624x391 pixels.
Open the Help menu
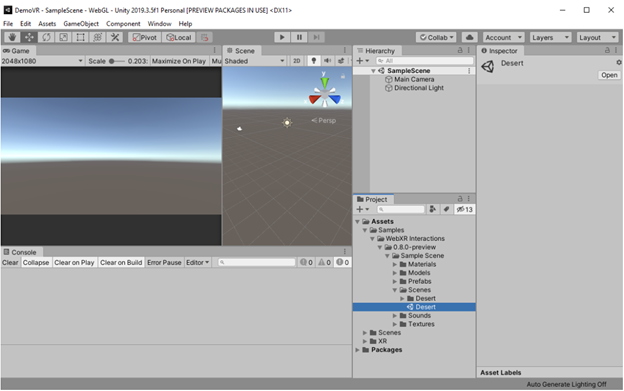(x=185, y=24)
